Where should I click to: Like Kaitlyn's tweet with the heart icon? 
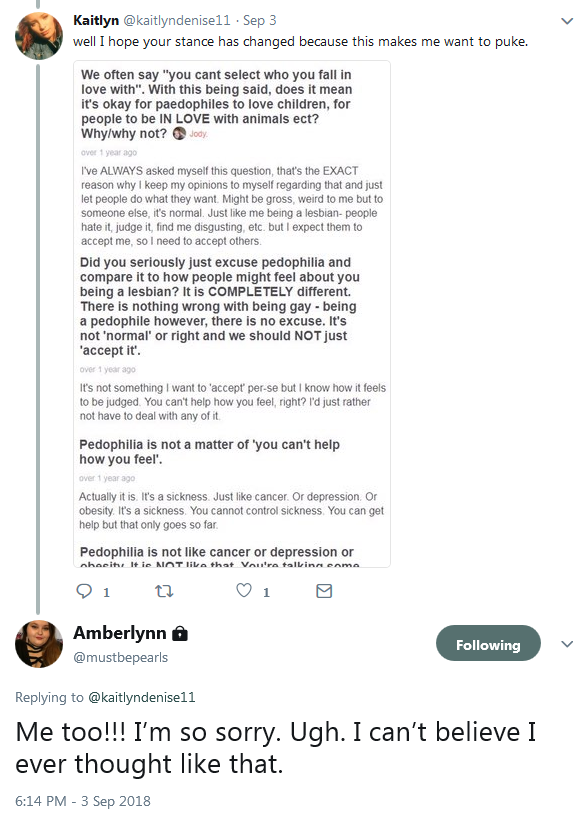pyautogui.click(x=244, y=590)
